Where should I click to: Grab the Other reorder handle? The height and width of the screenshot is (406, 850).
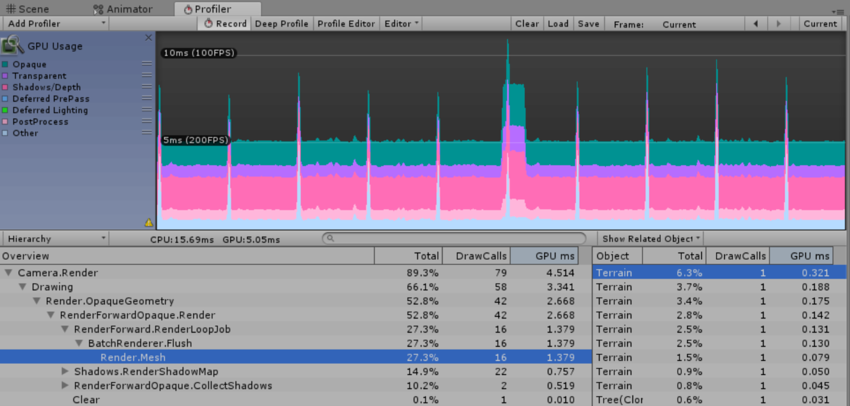point(146,132)
